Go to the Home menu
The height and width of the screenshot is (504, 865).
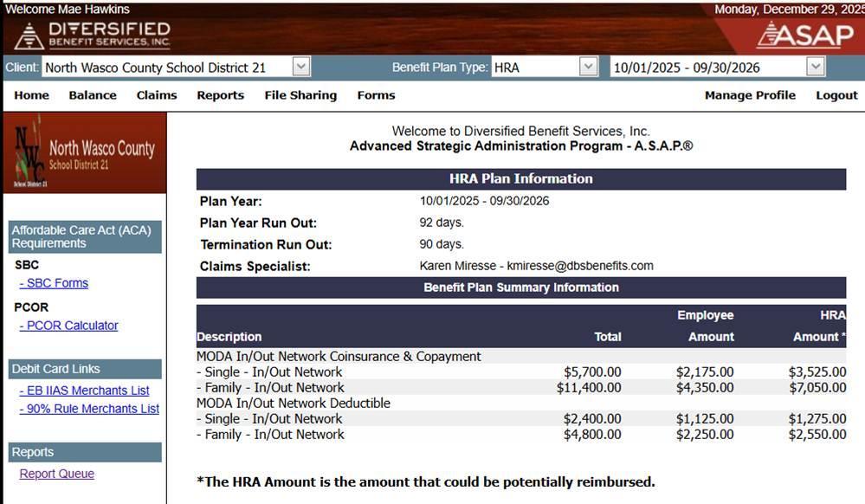point(31,95)
